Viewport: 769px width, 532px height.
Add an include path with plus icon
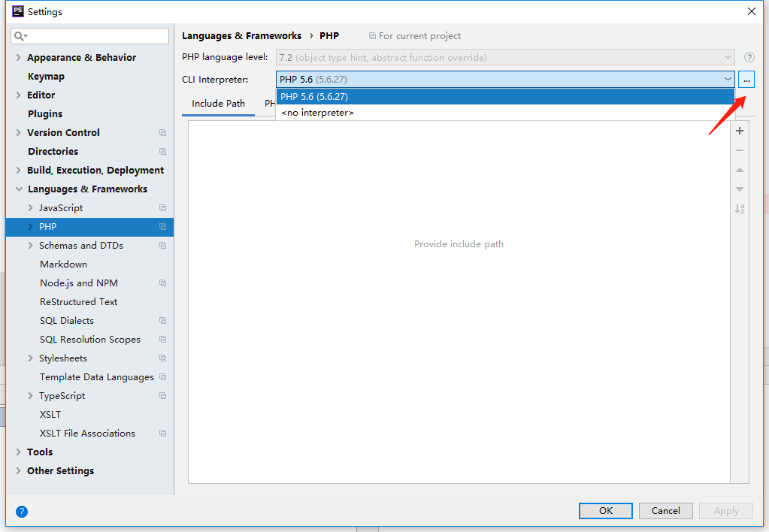(740, 131)
